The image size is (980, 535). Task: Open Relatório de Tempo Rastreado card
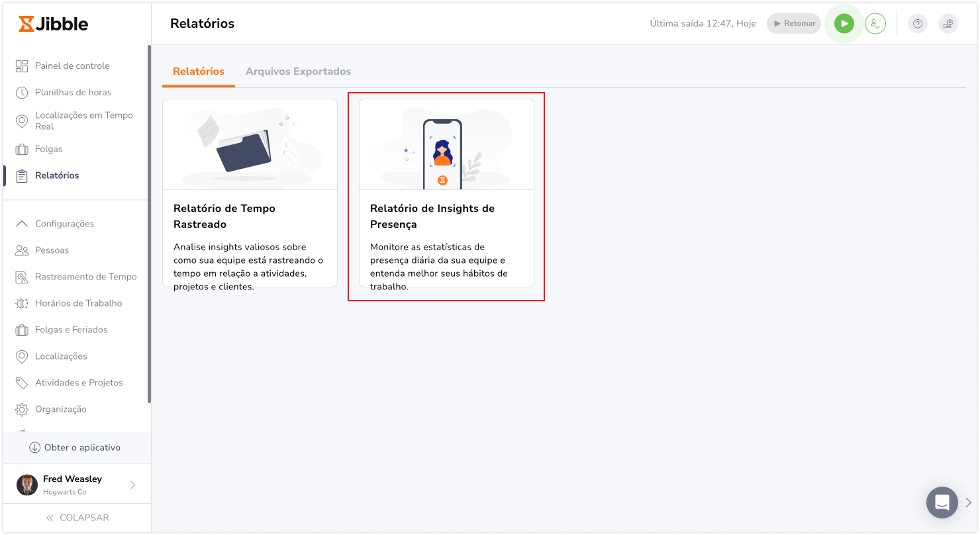pyautogui.click(x=250, y=193)
